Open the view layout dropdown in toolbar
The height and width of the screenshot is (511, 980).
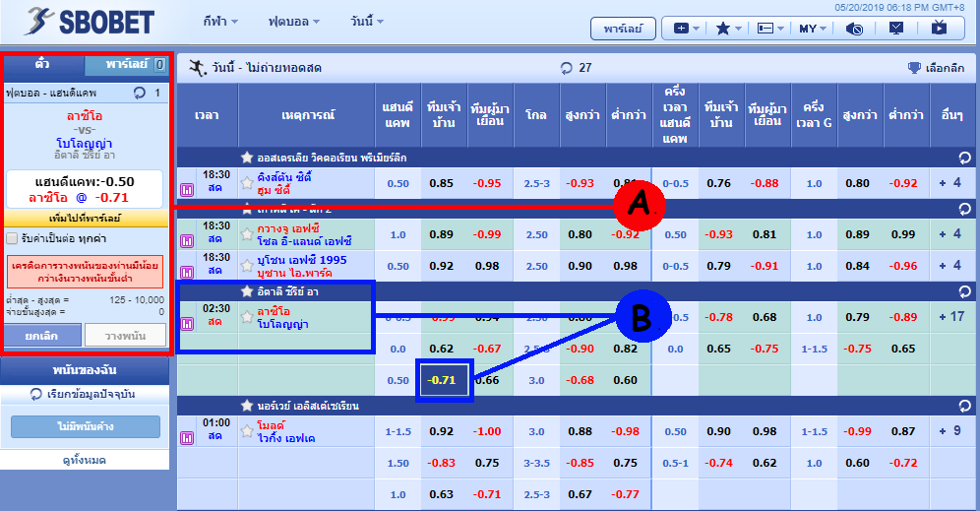point(770,29)
